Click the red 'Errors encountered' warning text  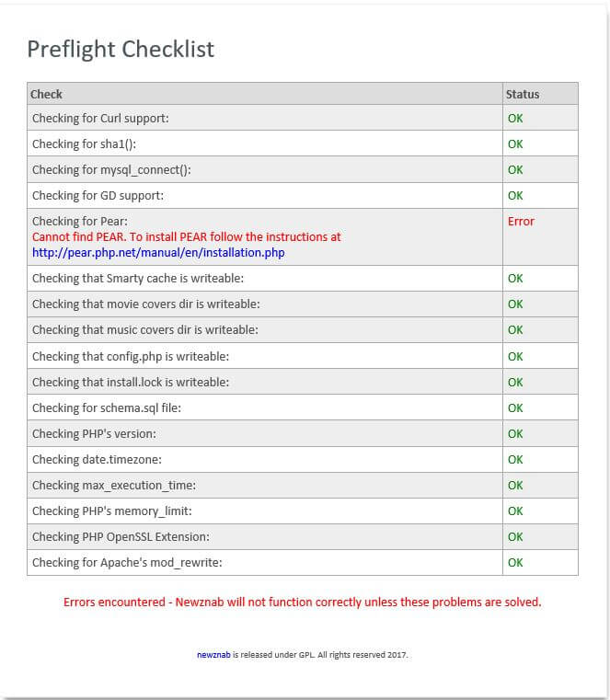(302, 602)
